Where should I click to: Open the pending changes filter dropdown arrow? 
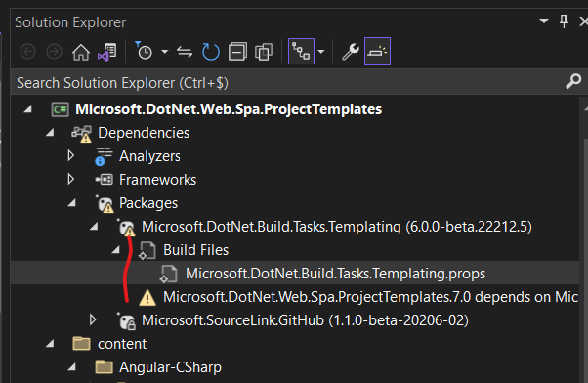(165, 52)
